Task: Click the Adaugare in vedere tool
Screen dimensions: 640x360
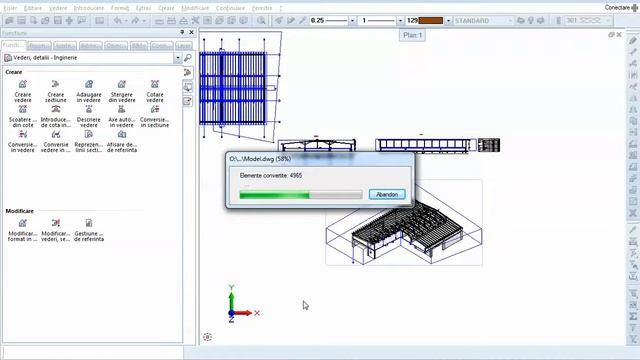Action: pyautogui.click(x=89, y=91)
